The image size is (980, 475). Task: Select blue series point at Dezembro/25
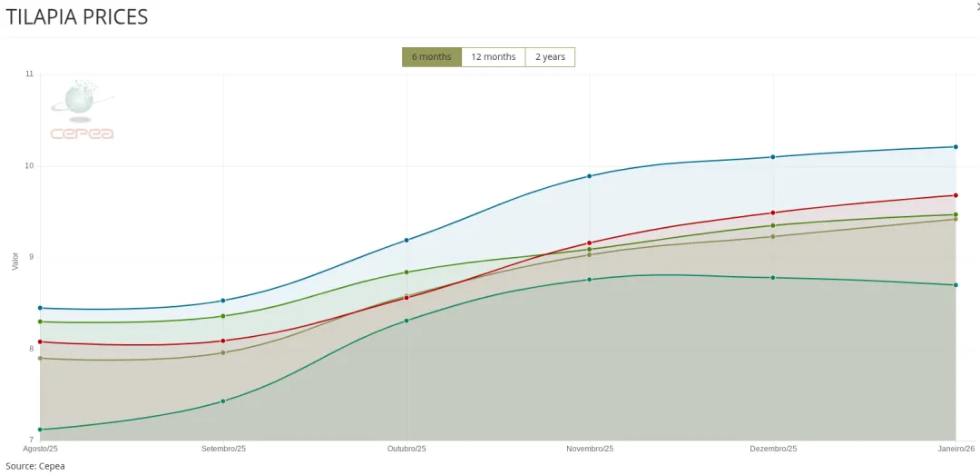pos(772,157)
